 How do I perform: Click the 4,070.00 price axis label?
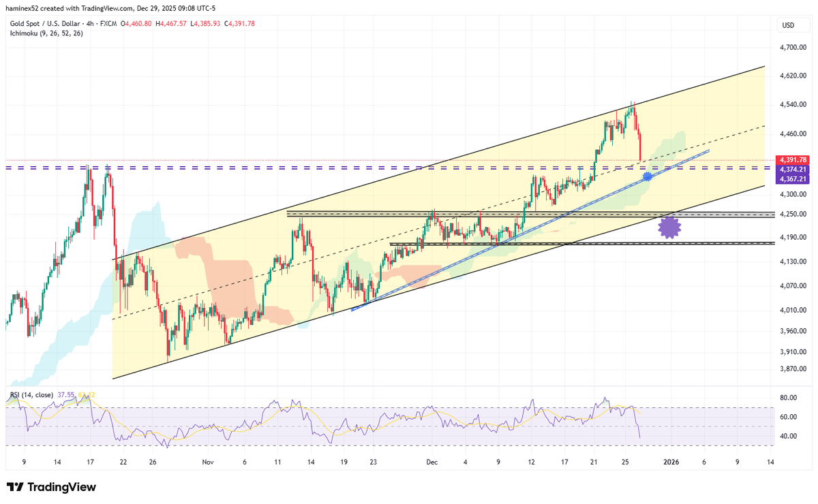pyautogui.click(x=795, y=287)
